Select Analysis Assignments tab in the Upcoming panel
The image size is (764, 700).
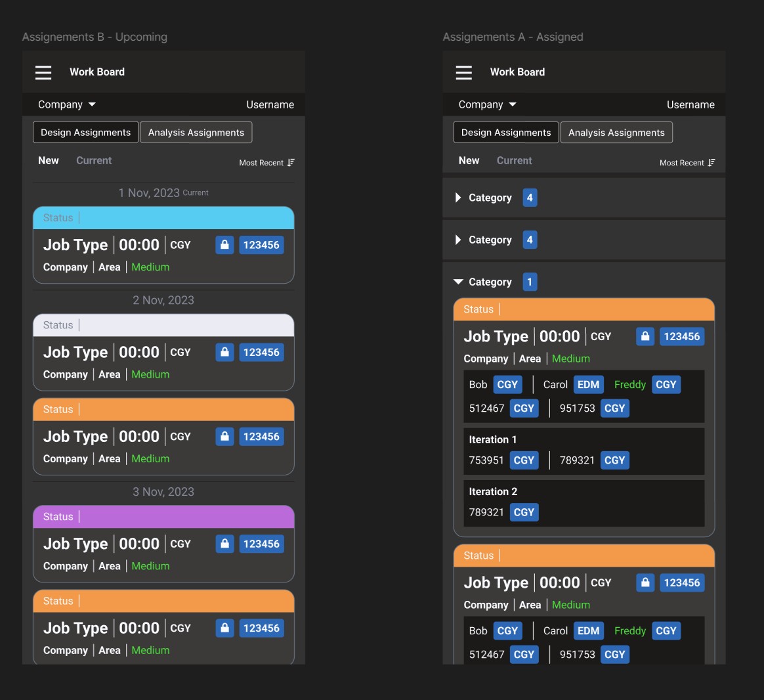click(196, 133)
